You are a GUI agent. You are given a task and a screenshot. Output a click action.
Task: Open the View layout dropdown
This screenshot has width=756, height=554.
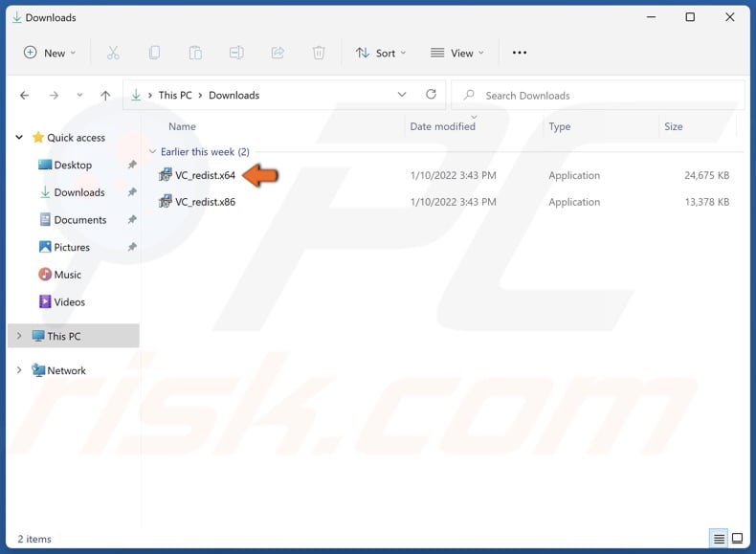tap(456, 53)
